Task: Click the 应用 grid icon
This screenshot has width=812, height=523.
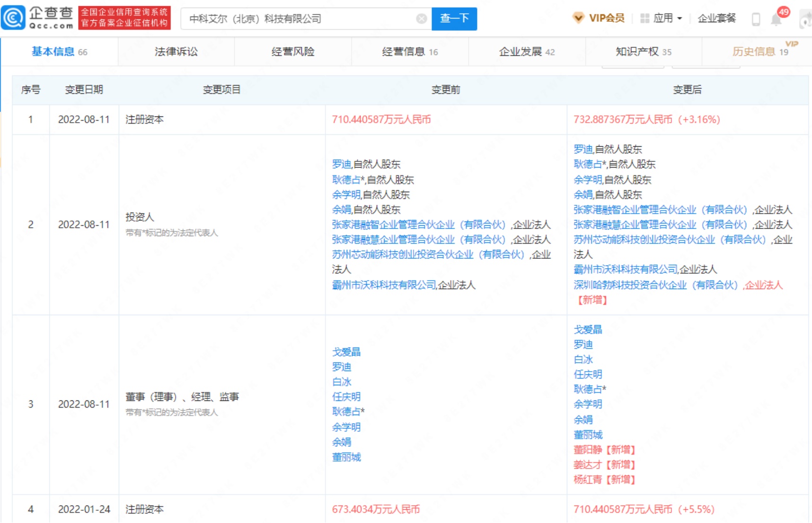Action: [x=644, y=18]
